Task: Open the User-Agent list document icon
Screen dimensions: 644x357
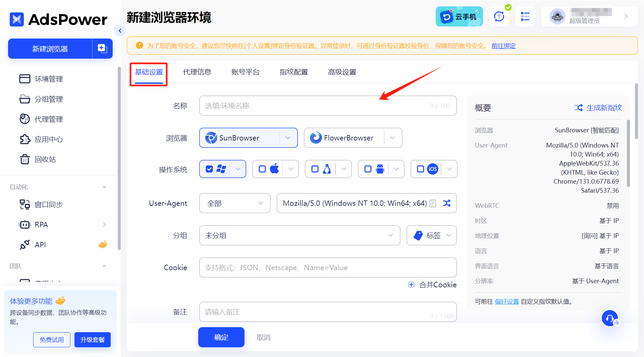Action: click(x=433, y=203)
